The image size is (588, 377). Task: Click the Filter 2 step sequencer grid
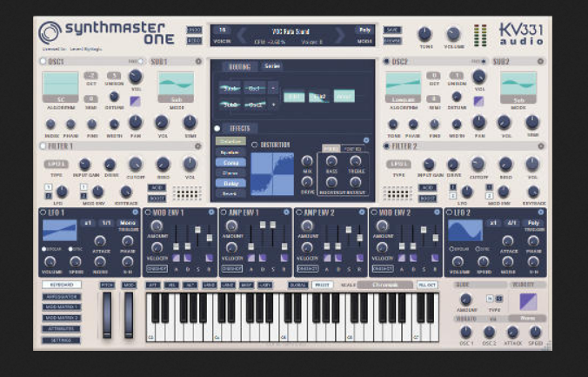pos(398,193)
